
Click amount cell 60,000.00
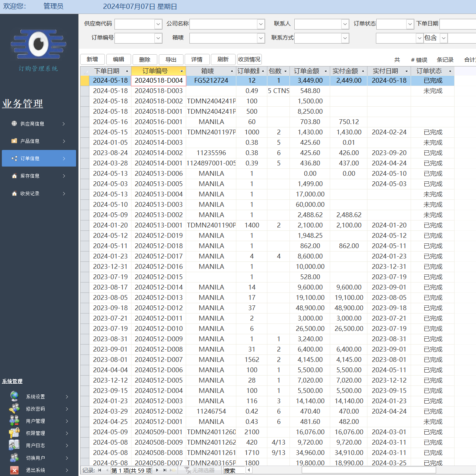[x=310, y=205]
